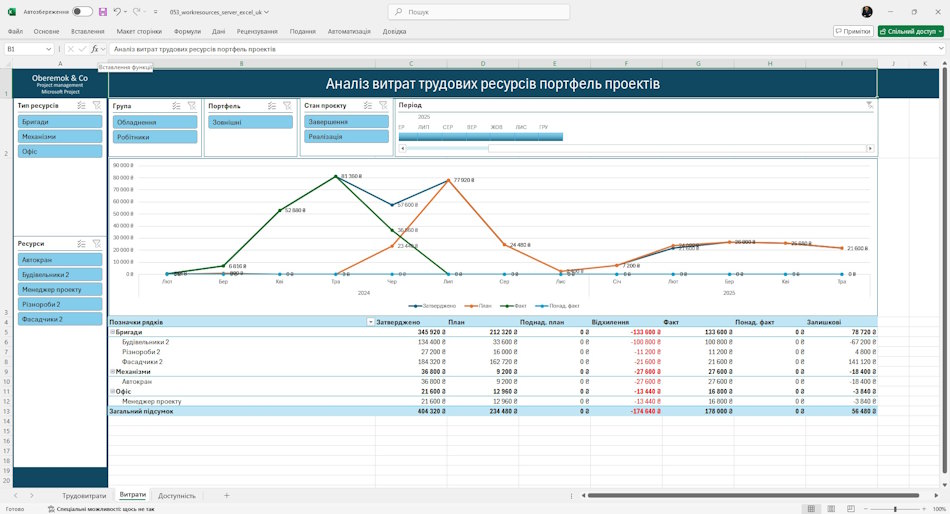Screen dimensions: 950x514
Task: Clear filter icon on Портфель slicer
Action: point(287,106)
